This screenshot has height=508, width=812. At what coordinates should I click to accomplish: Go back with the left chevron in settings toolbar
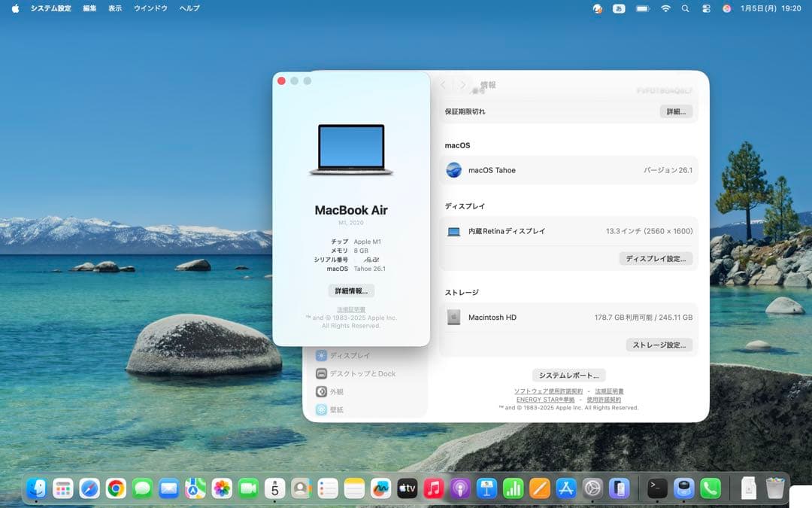pyautogui.click(x=444, y=84)
